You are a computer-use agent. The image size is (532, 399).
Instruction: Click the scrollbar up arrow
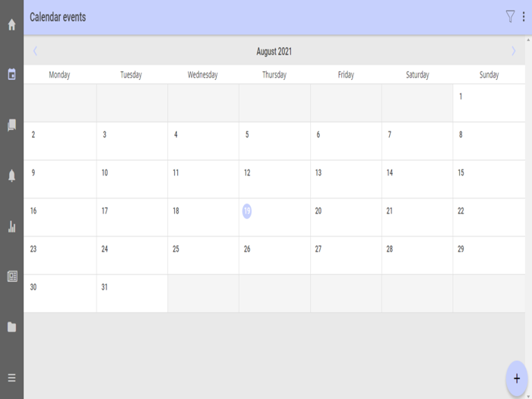[528, 39]
